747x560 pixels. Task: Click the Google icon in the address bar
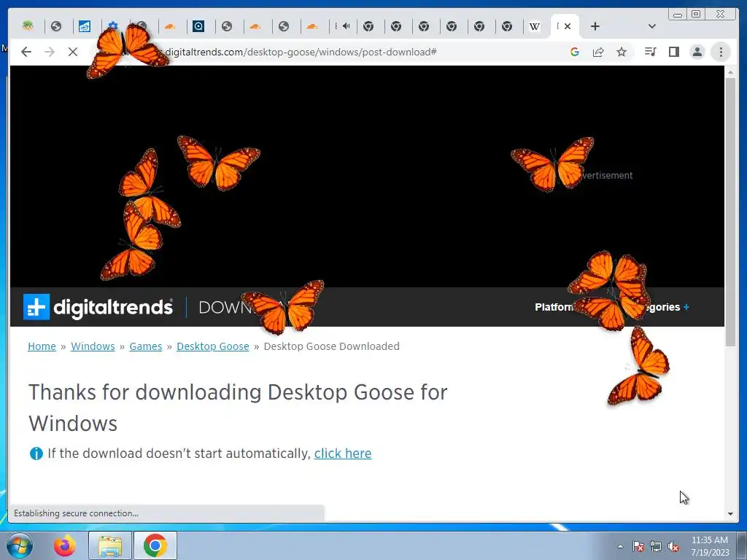[x=575, y=52]
